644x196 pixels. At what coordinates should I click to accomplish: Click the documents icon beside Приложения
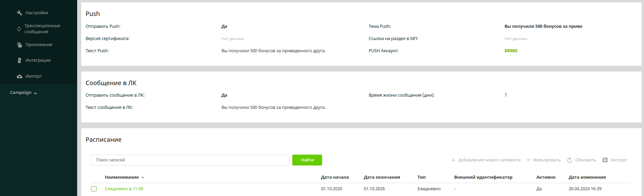coord(19,45)
